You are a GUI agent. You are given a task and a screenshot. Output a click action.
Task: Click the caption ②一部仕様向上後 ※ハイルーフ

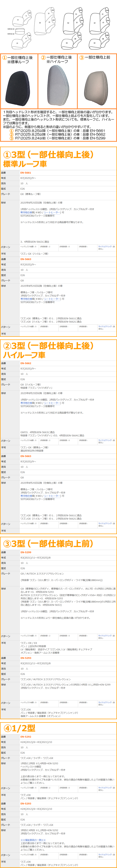click(56, 60)
